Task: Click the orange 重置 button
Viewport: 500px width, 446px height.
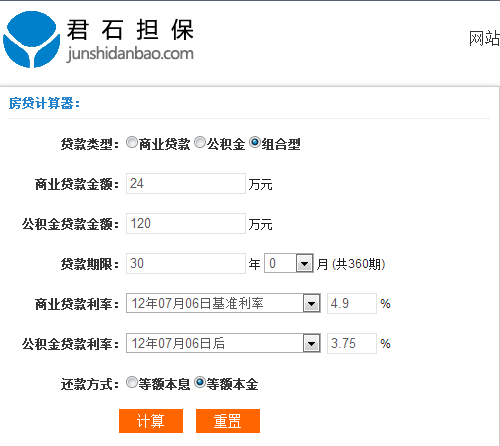Action: click(228, 421)
